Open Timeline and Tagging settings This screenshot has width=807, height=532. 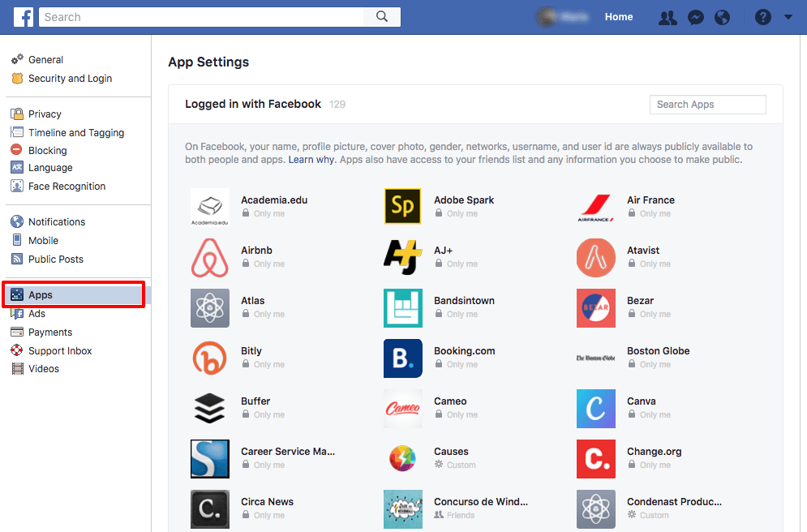pos(76,133)
